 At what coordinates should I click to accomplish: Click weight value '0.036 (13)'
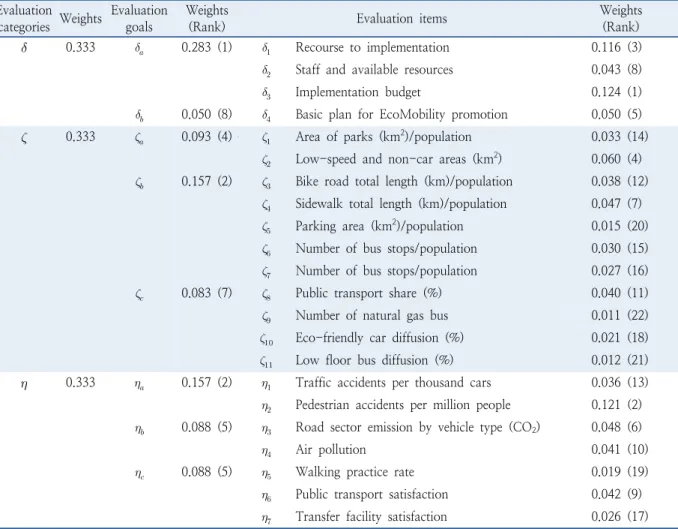point(620,382)
